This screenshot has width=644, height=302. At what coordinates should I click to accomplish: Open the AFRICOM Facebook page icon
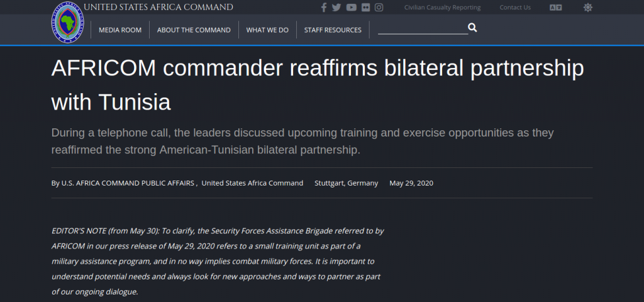point(324,8)
